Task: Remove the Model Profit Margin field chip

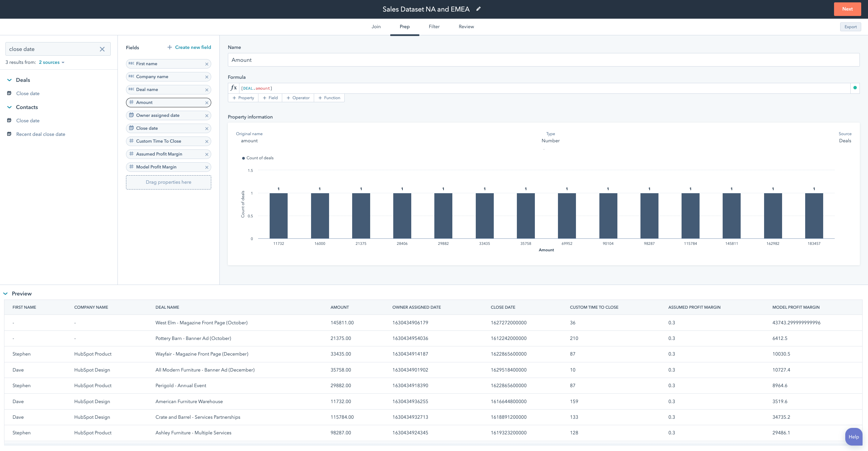Action: pyautogui.click(x=207, y=167)
